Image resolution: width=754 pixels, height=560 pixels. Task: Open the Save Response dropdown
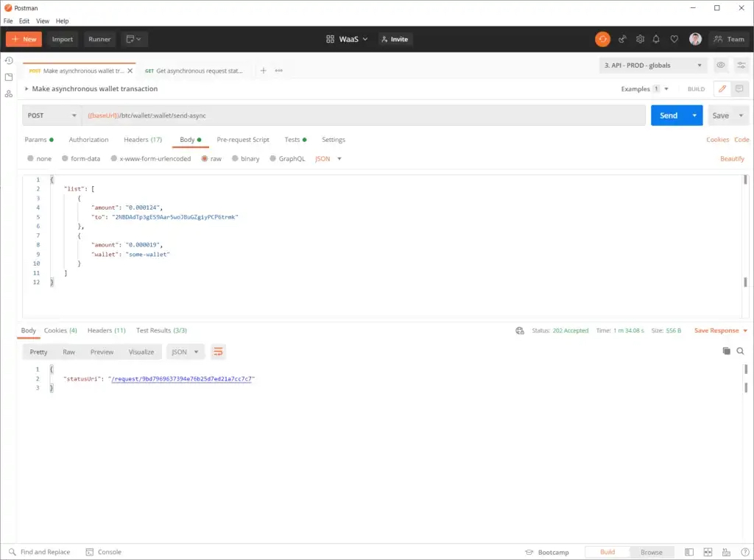(x=721, y=330)
